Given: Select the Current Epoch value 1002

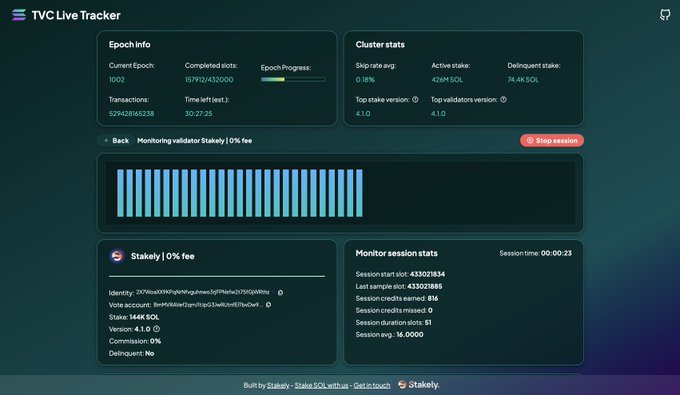Looking at the screenshot, I should 117,80.
